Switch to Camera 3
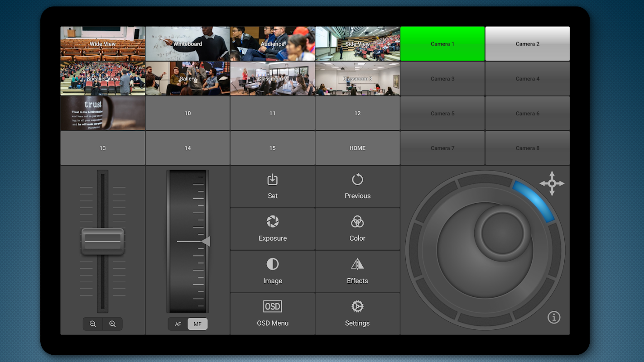The width and height of the screenshot is (644, 362). coord(442,79)
